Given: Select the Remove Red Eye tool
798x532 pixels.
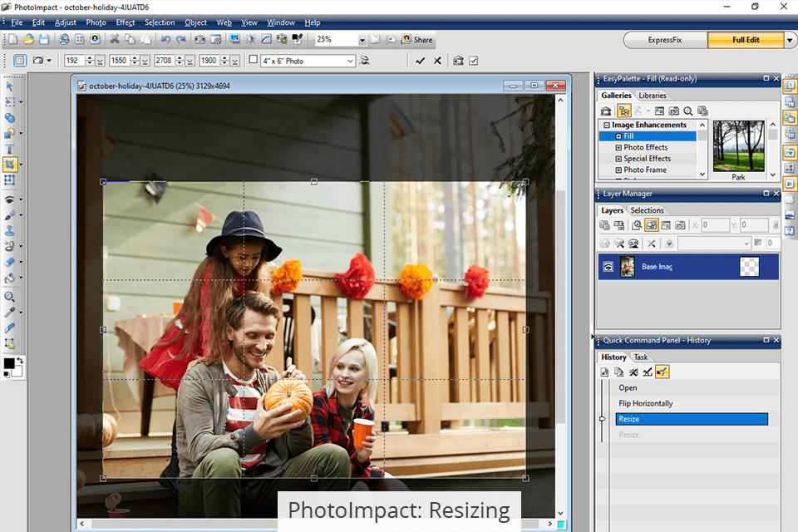Looking at the screenshot, I should pos(9,199).
